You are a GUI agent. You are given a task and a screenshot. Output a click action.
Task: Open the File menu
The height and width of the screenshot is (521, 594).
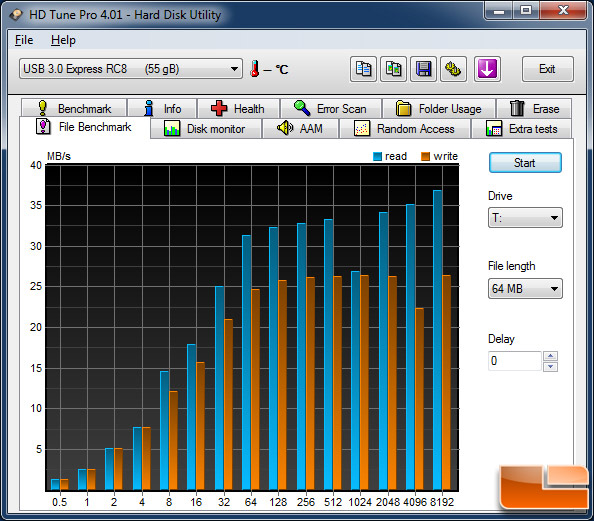click(24, 40)
